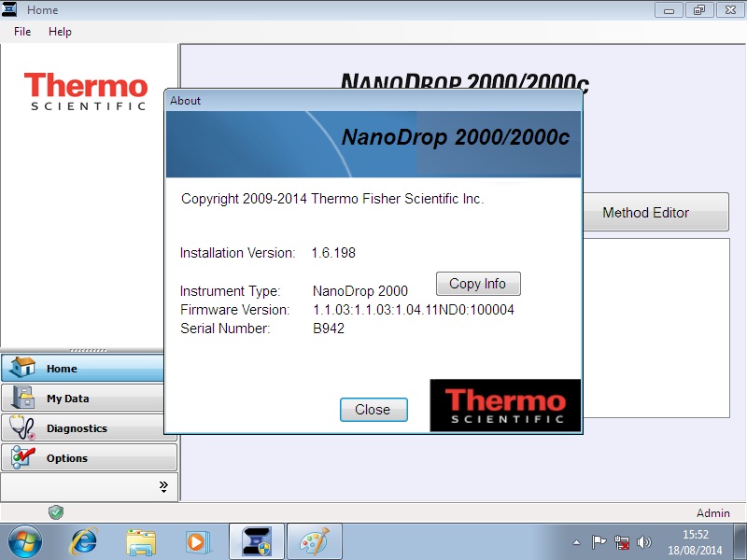Select NanoDrop application taskbar button
The height and width of the screenshot is (560, 747).
tap(257, 541)
